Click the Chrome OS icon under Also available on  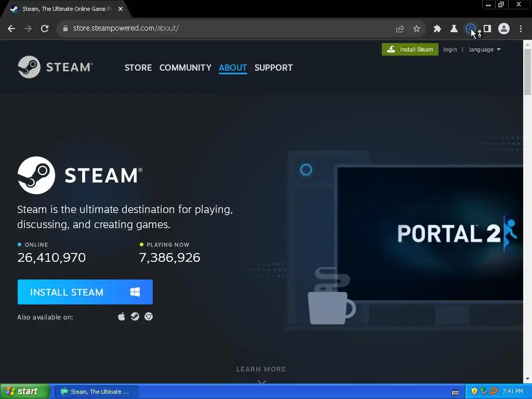[x=149, y=317]
